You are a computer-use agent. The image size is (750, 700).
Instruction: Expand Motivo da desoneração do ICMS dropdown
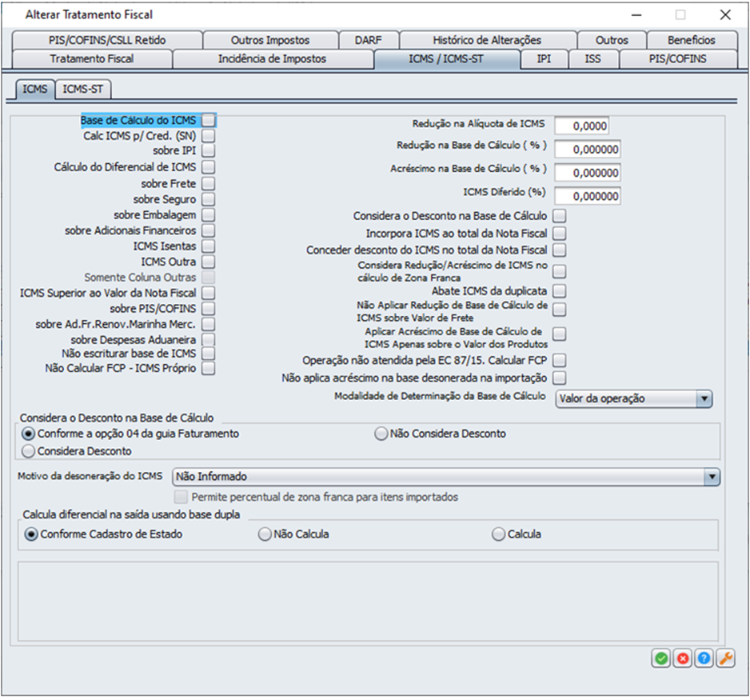pos(712,477)
